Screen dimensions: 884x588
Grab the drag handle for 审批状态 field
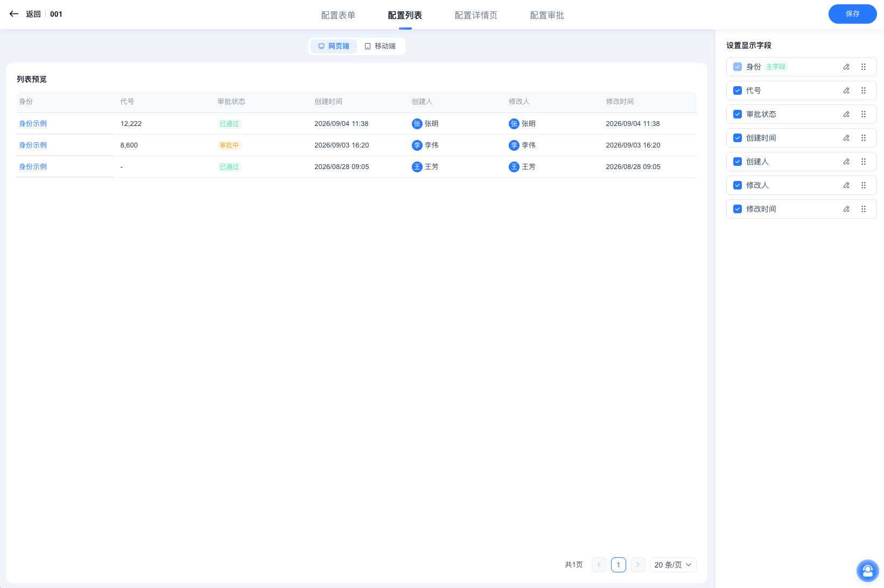point(864,114)
